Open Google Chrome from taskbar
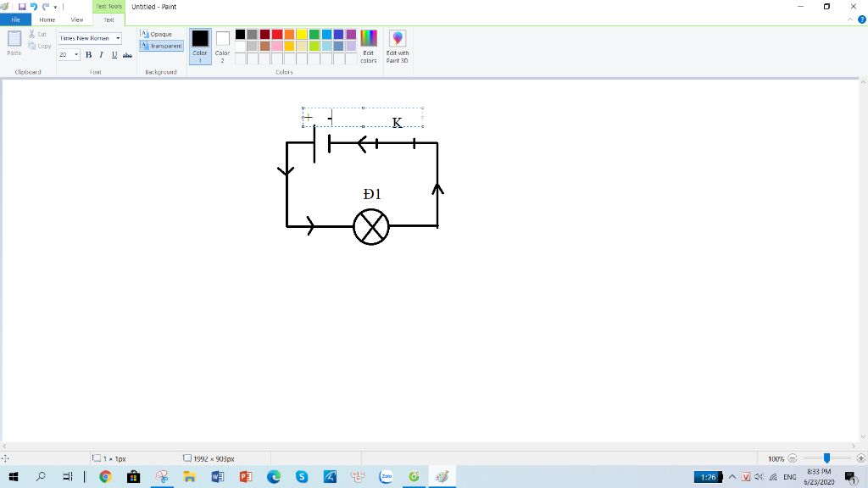The width and height of the screenshot is (868, 488). (105, 476)
